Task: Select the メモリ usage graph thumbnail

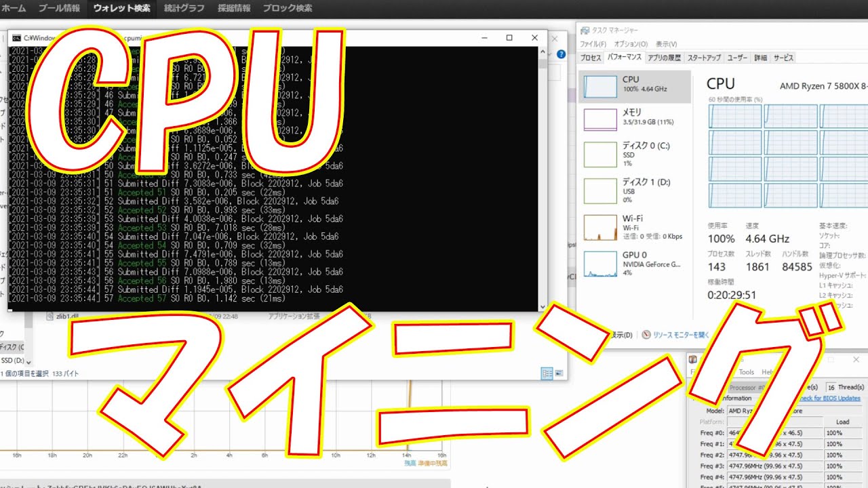Action: (601, 119)
